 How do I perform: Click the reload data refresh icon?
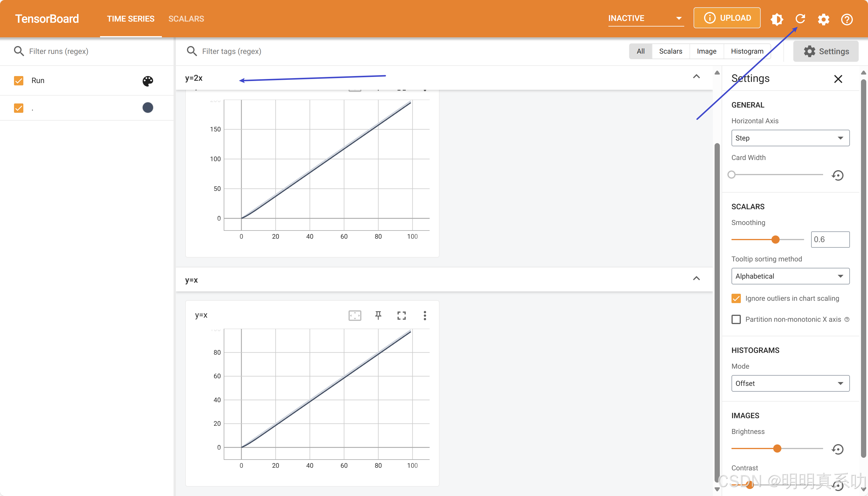pyautogui.click(x=800, y=19)
